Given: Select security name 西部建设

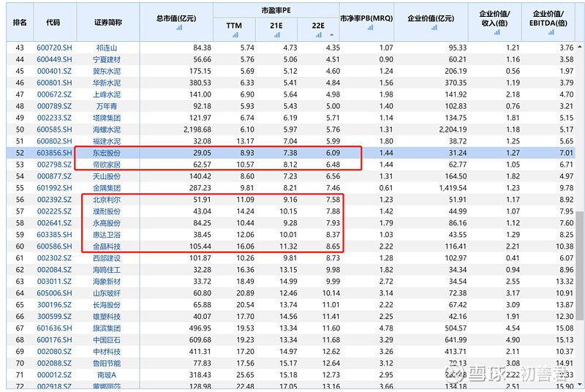Looking at the screenshot, I should coord(107,258).
